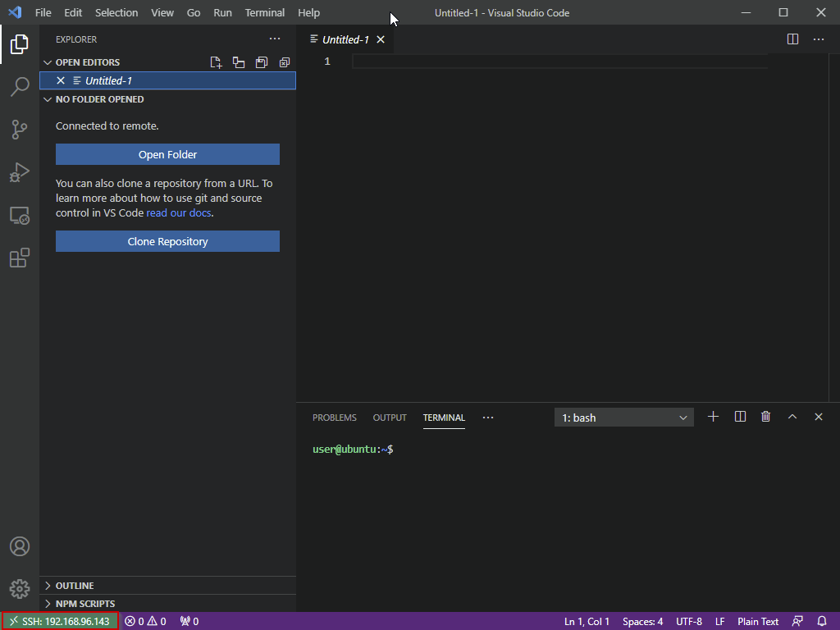840x630 pixels.
Task: Follow the read our docs link
Action: point(179,213)
